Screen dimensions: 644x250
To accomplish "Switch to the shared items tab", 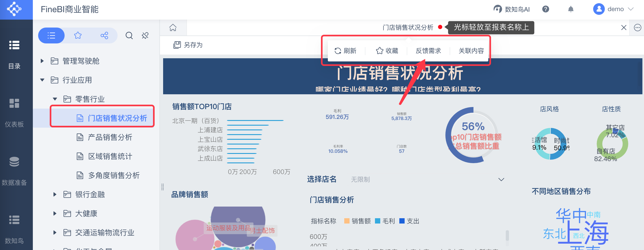I will coord(104,35).
